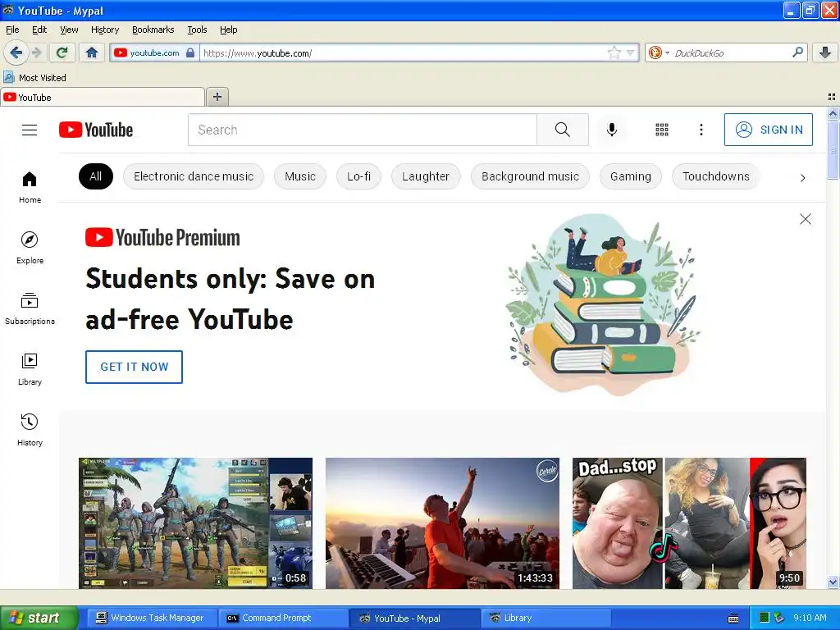Open the Dad...stop 9:50 video thumbnail

tap(689, 523)
